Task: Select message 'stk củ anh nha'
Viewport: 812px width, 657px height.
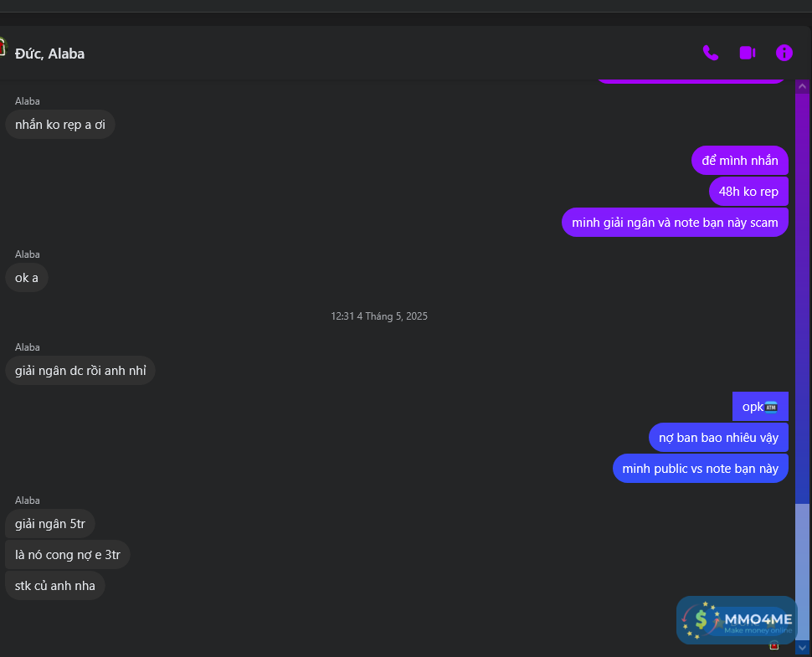Action: [55, 586]
